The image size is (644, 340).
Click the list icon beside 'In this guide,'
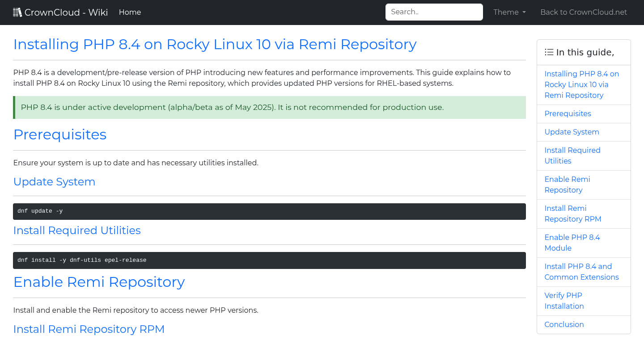click(549, 52)
